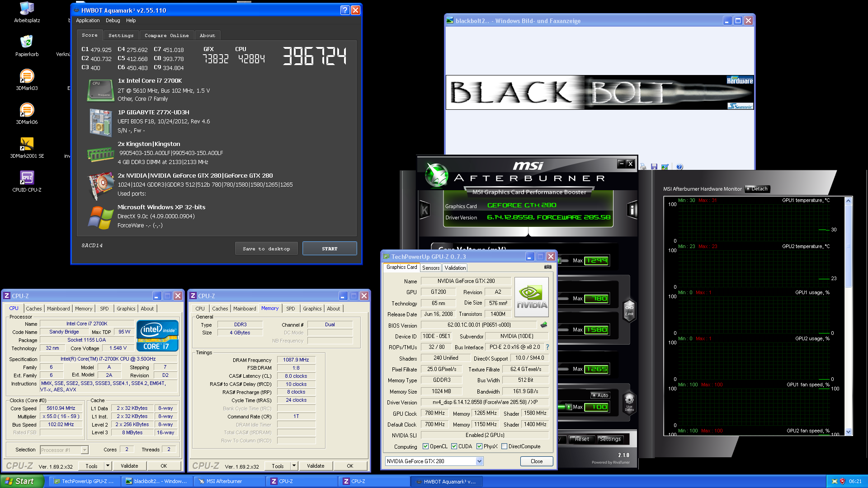Toggle the OpenCL checkbox in GPU-Z
The image size is (868, 488).
[x=425, y=446]
